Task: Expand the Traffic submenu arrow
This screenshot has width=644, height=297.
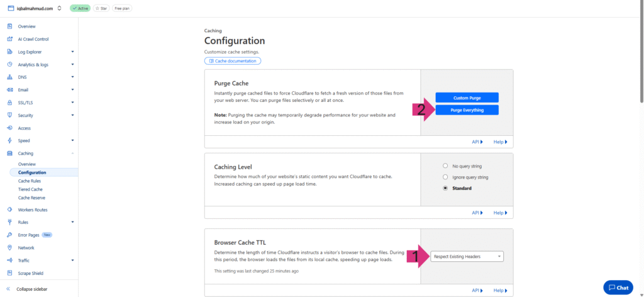Action: coord(73,261)
